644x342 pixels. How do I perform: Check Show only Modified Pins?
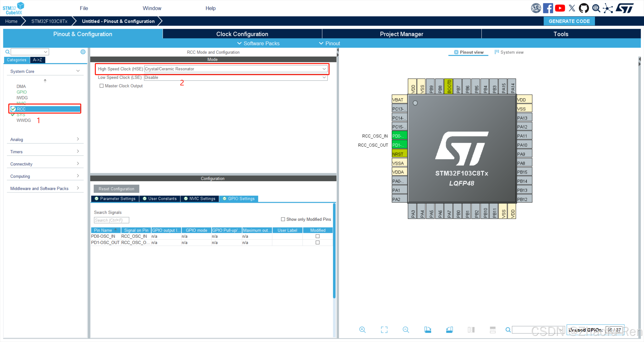(x=283, y=219)
